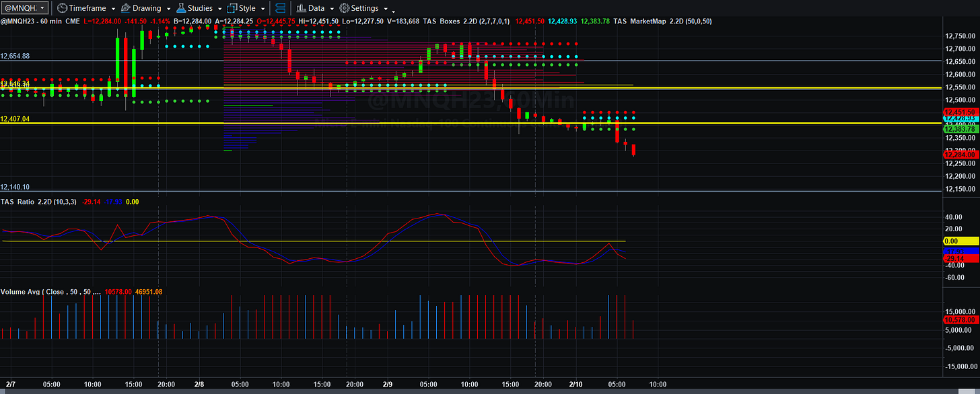Click the yellow 0.00 level tag
The height and width of the screenshot is (394, 980).
click(x=960, y=241)
